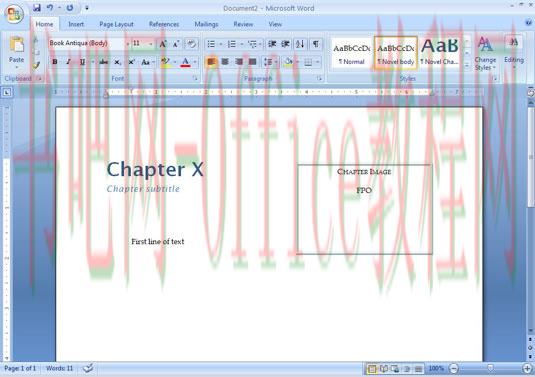
Task: Expand the font size dropdown
Action: [x=150, y=44]
